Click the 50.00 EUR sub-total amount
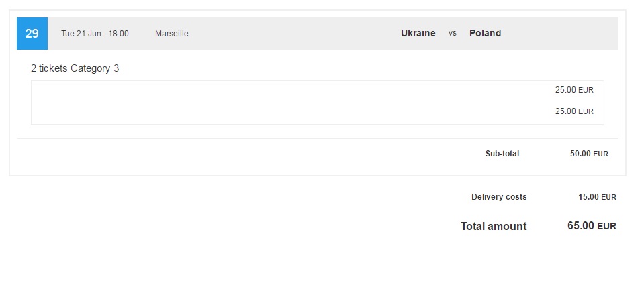644x289 pixels. (x=589, y=154)
